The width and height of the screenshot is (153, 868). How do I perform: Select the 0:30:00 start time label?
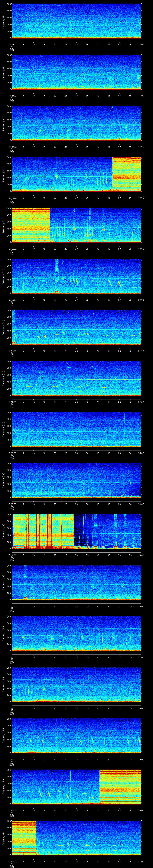click(12, 861)
